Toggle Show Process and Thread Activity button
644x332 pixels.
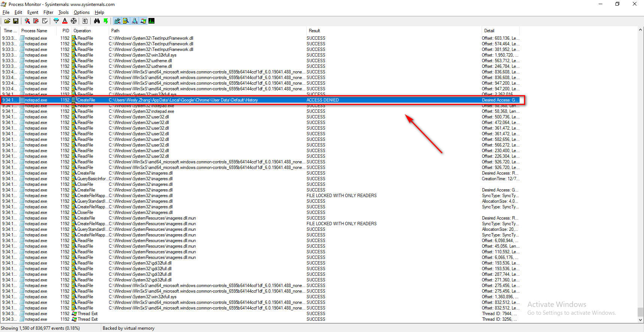(143, 21)
